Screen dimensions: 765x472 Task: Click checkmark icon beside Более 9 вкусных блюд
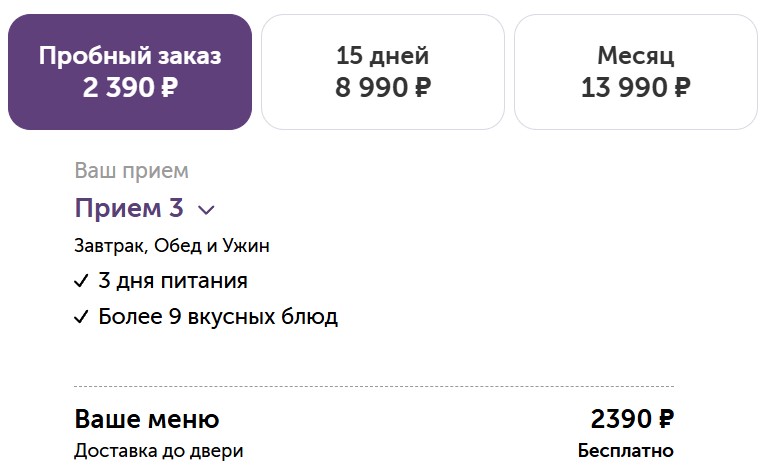pos(81,317)
